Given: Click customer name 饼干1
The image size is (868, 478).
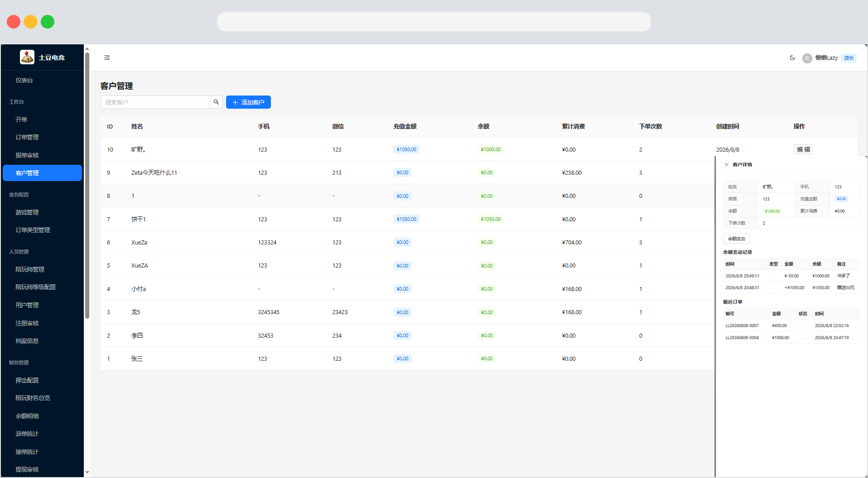Looking at the screenshot, I should click(x=139, y=219).
